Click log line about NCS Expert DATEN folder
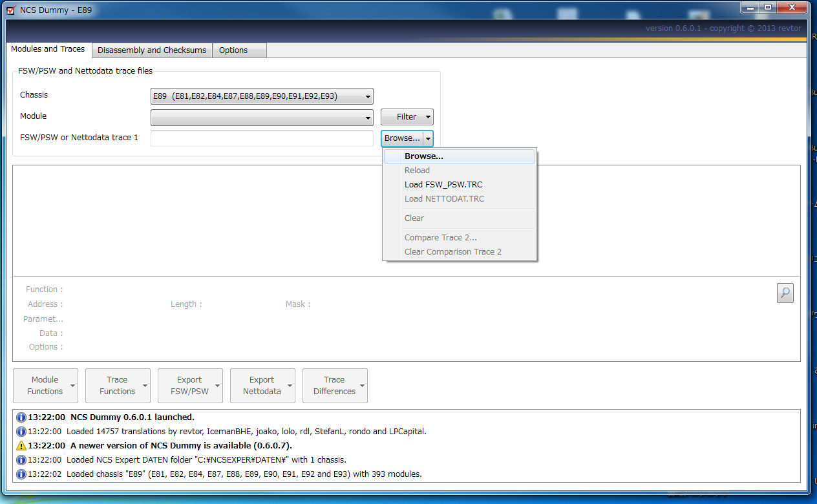817x504 pixels. pos(187,460)
